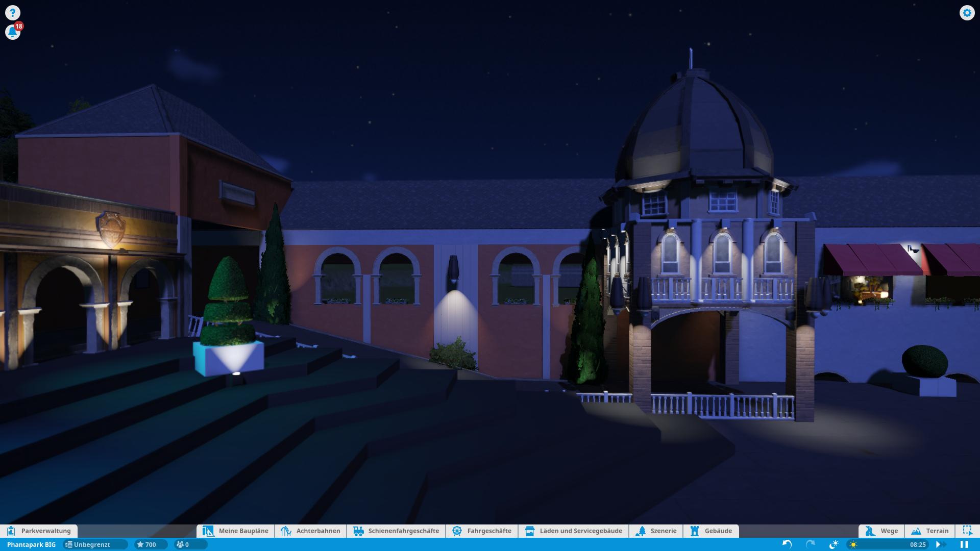
Task: Click the time of day bar showing 08:25
Action: [887, 544]
